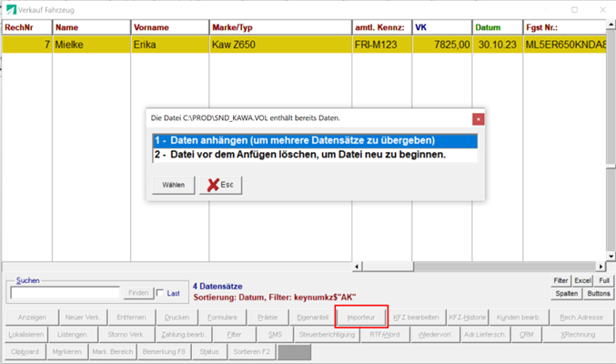Close the file dialog with red X

(479, 118)
